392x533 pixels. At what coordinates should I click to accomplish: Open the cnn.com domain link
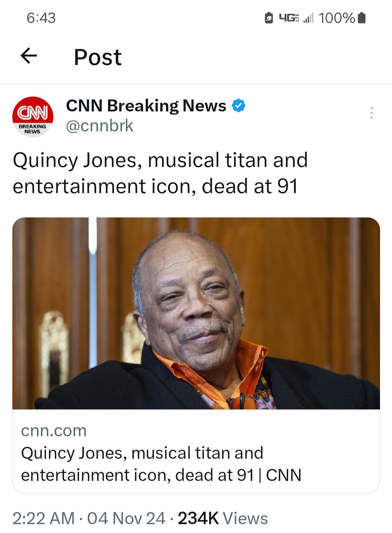[54, 431]
